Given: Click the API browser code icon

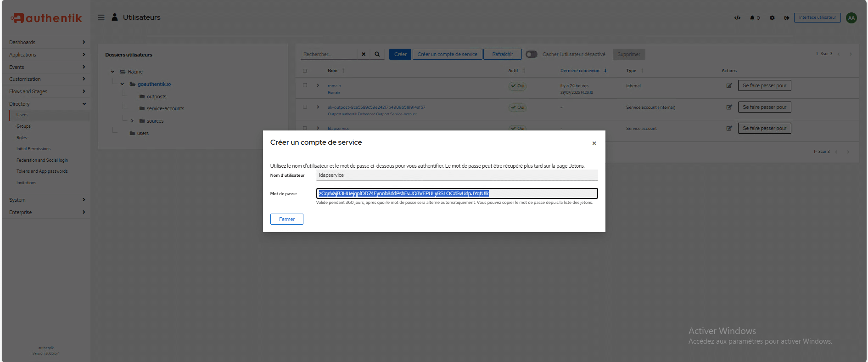Looking at the screenshot, I should (x=737, y=18).
